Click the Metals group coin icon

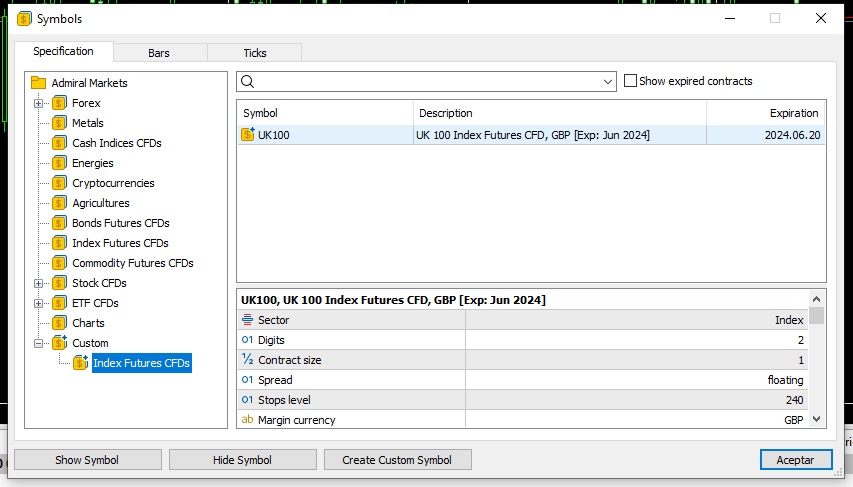pyautogui.click(x=59, y=123)
